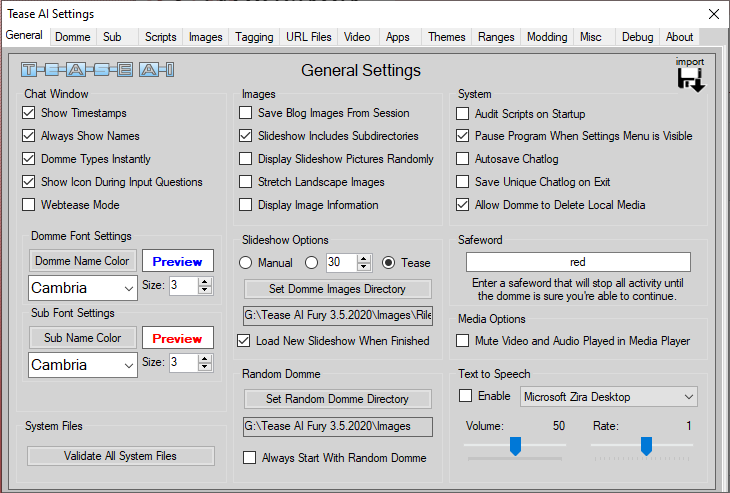This screenshot has height=493, width=730.
Task: Uncheck Always Show Names
Action: (x=28, y=135)
